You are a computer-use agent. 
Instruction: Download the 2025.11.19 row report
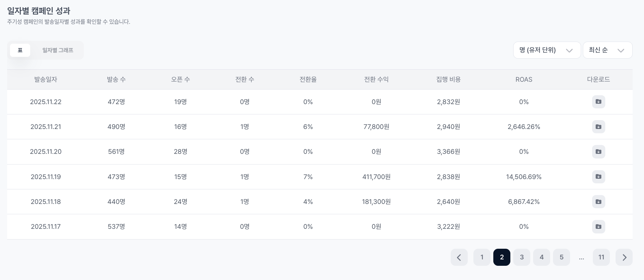[599, 177]
